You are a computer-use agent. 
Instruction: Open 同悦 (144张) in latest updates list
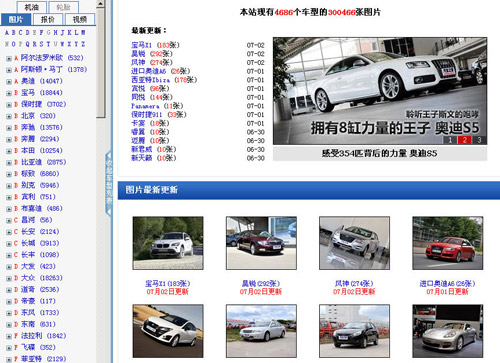coord(152,97)
